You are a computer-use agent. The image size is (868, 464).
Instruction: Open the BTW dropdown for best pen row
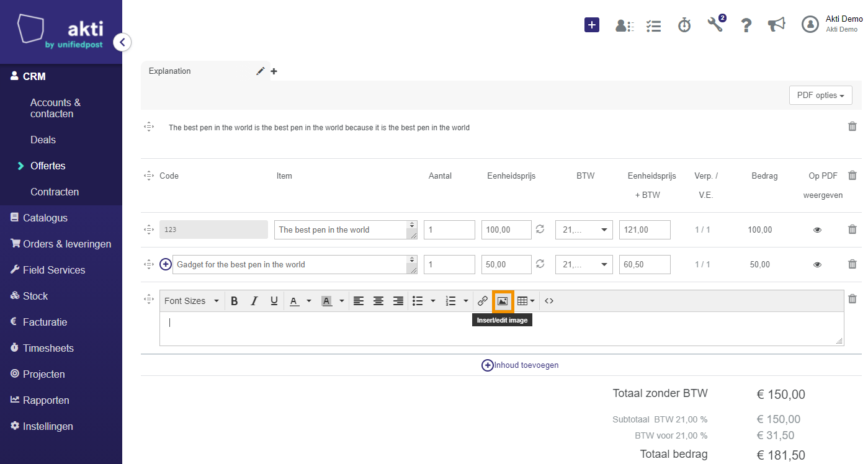(584, 230)
